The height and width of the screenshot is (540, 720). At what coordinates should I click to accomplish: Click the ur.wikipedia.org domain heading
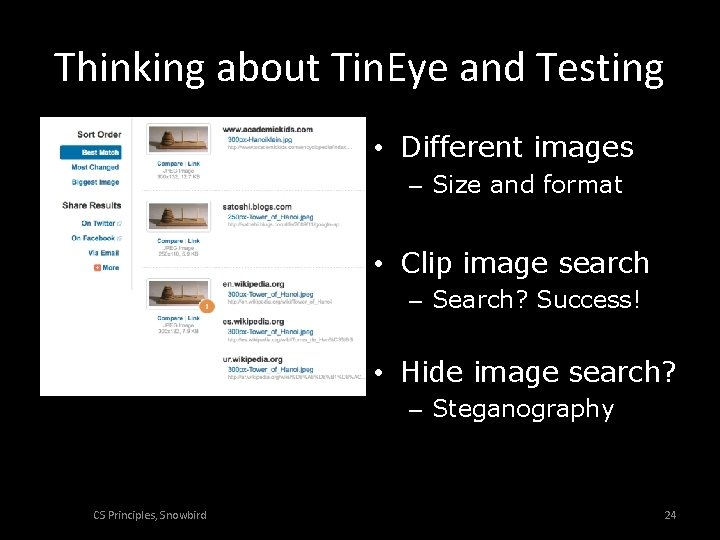coord(253,359)
